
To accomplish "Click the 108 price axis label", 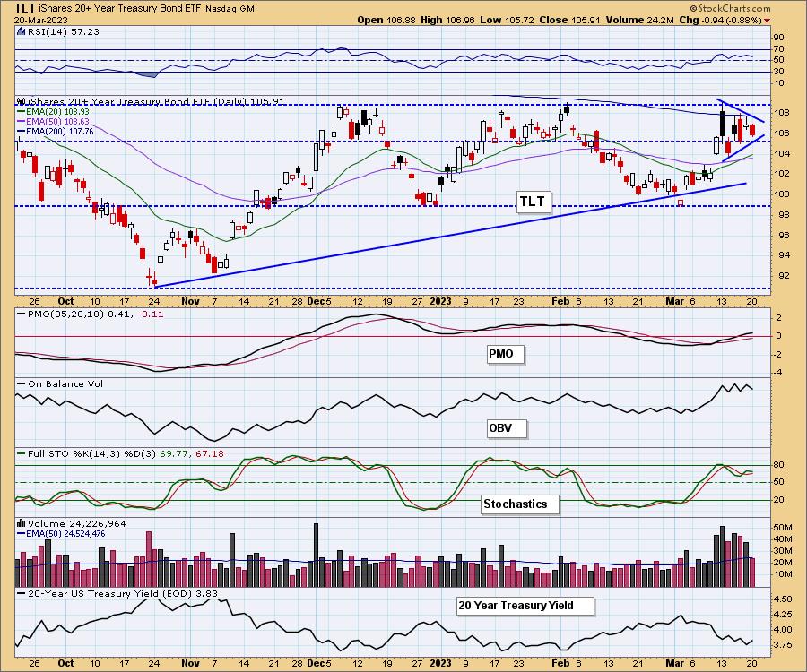I will 782,113.
